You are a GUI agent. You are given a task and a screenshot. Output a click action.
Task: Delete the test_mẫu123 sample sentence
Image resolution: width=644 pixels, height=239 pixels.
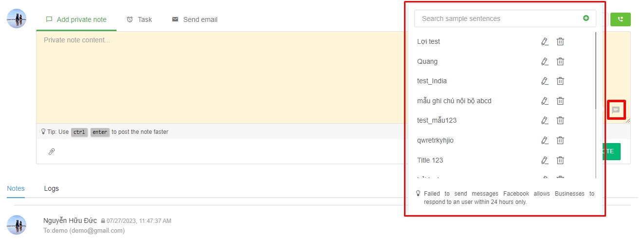tap(560, 120)
